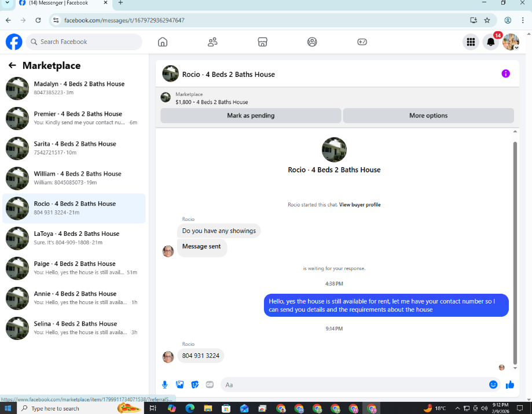Click the large house thumbnail in chat
Image resolution: width=532 pixels, height=414 pixels.
click(334, 149)
